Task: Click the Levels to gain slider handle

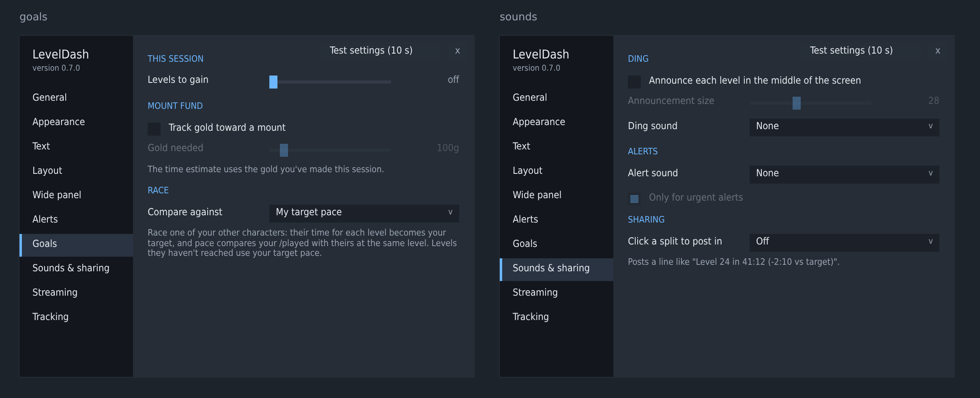Action: [273, 82]
